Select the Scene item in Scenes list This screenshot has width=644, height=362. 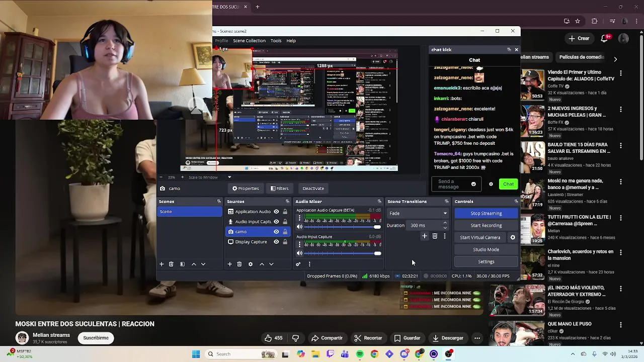pyautogui.click(x=190, y=212)
